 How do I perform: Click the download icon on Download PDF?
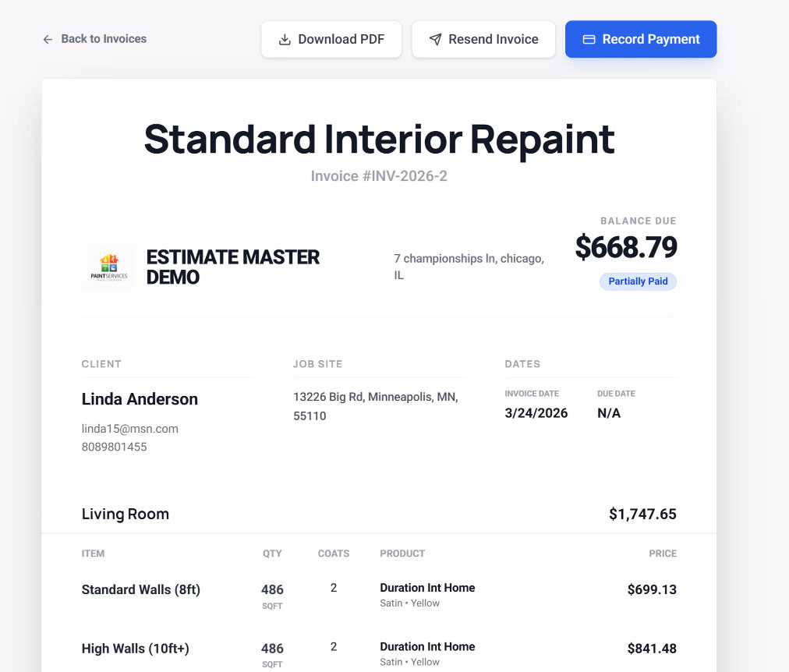coord(285,39)
